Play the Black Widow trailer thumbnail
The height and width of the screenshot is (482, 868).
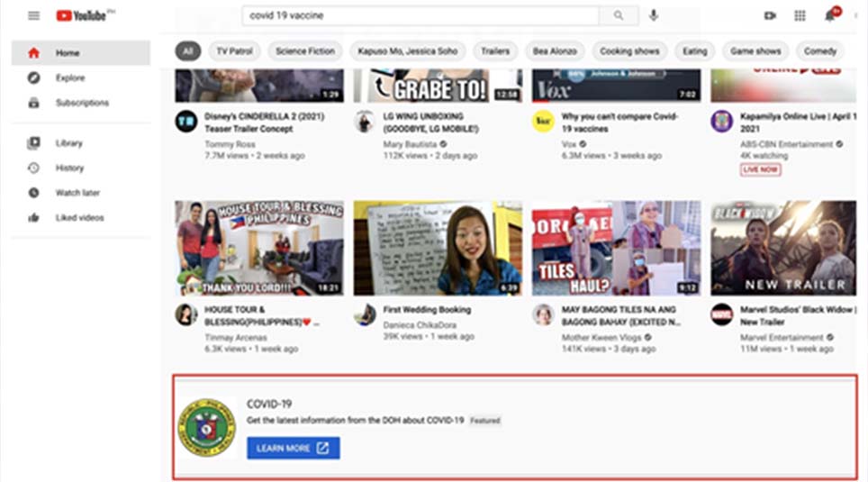pyautogui.click(x=784, y=248)
